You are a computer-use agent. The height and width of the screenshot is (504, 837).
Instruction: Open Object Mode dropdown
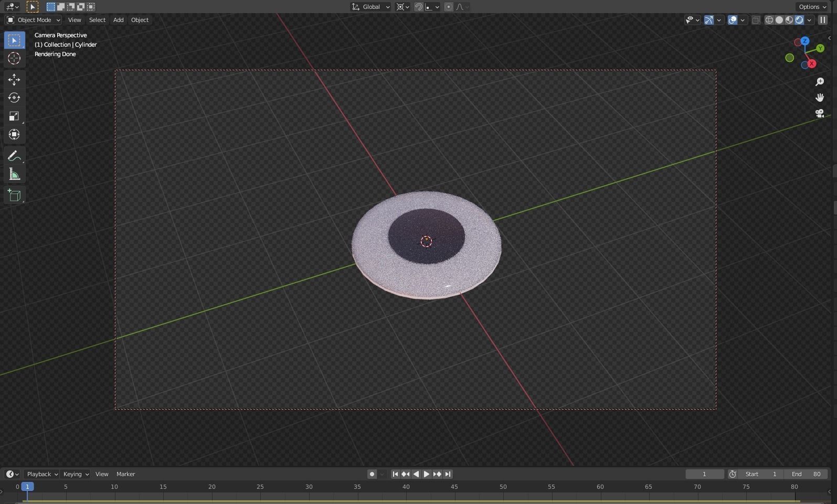(34, 20)
